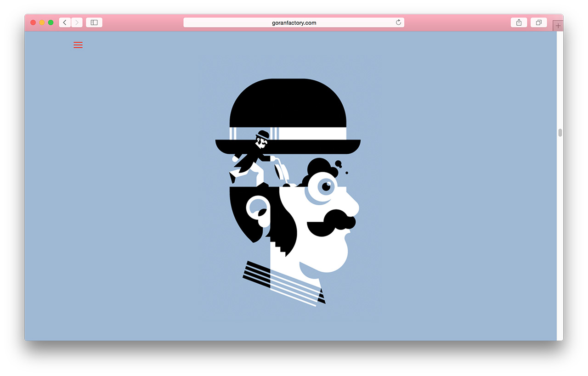The image size is (588, 376).
Task: Show all tabs overview
Action: click(538, 22)
